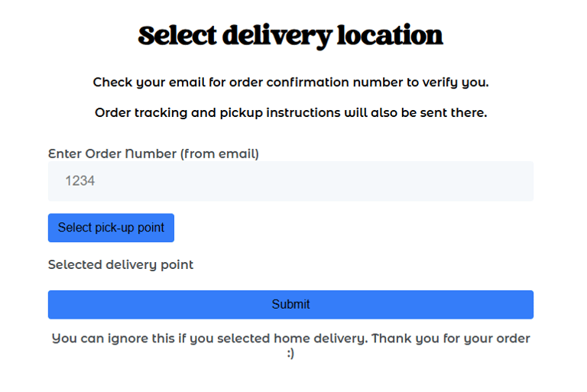The height and width of the screenshot is (392, 587).
Task: Click the 'Enter Order Number (from email)' label
Action: click(154, 154)
